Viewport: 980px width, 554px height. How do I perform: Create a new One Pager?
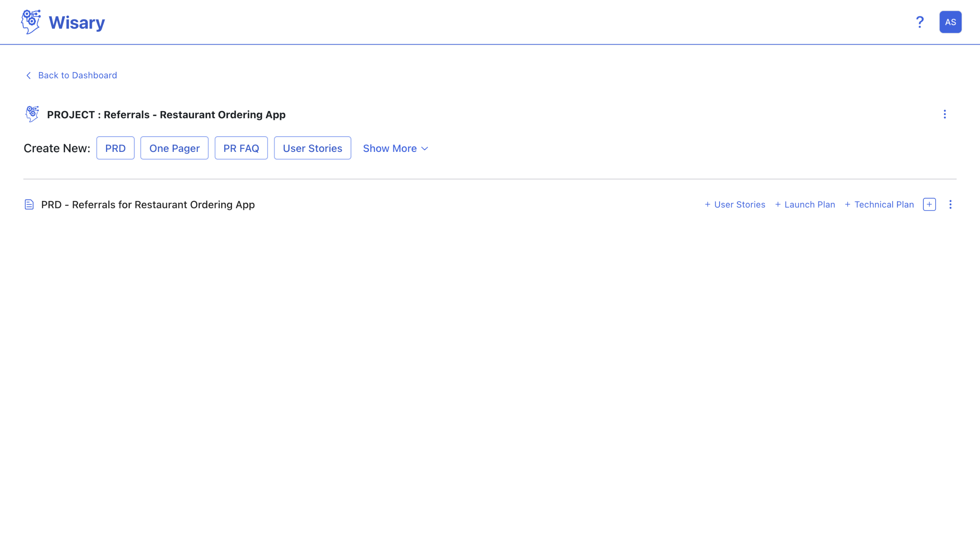pos(174,148)
